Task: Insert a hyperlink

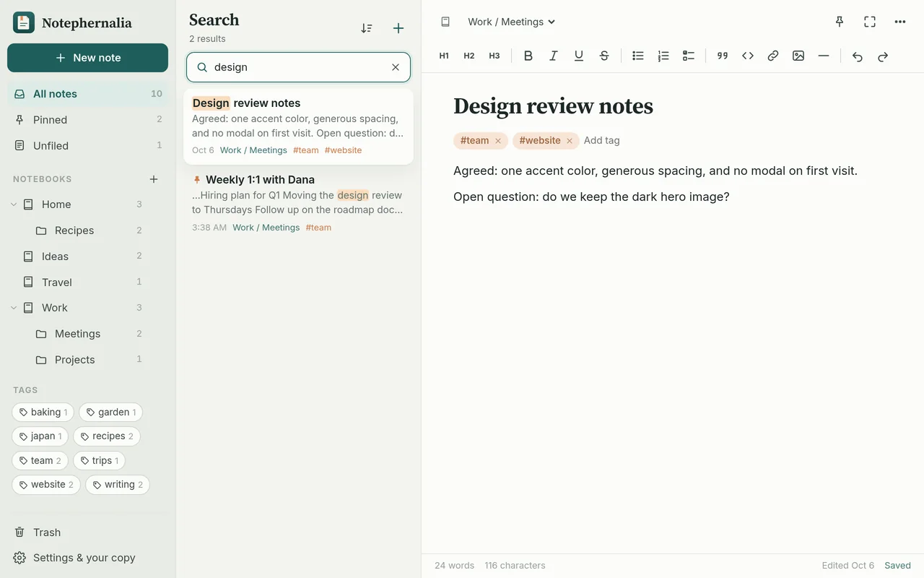Action: (x=773, y=56)
